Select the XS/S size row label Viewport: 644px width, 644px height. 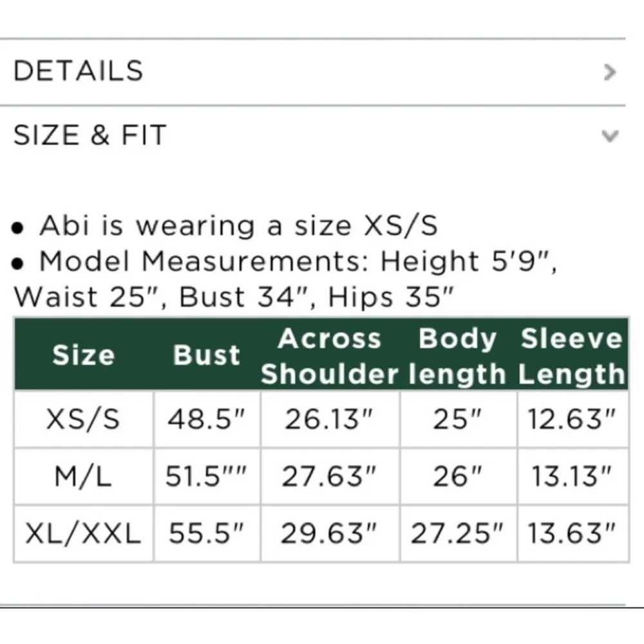point(83,420)
